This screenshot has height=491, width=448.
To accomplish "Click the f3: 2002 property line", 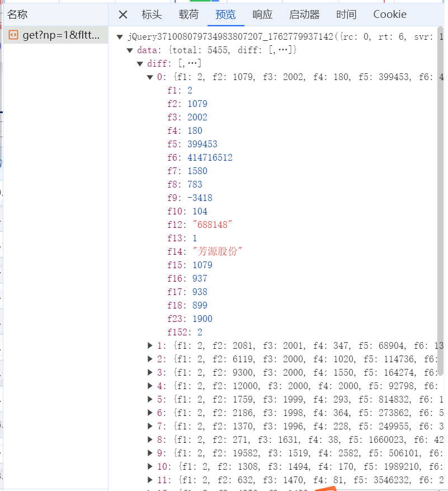I will 187,118.
